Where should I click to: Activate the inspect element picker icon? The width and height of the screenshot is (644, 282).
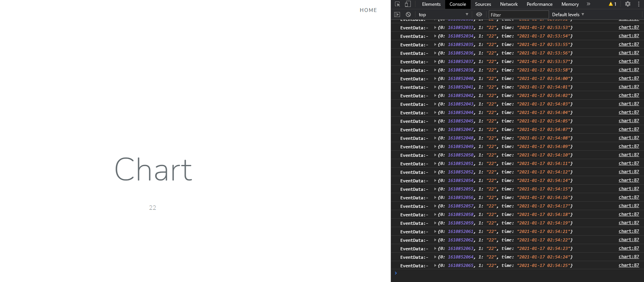click(397, 4)
